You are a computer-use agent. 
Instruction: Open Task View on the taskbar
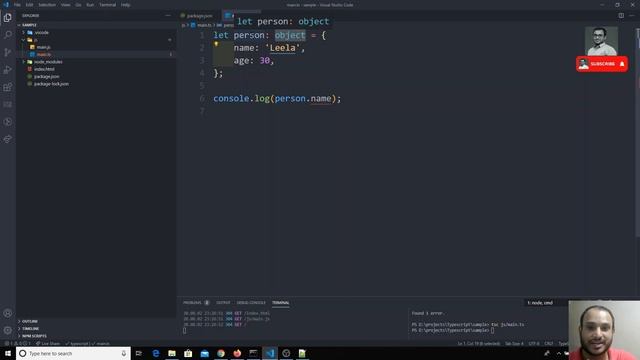click(x=139, y=353)
